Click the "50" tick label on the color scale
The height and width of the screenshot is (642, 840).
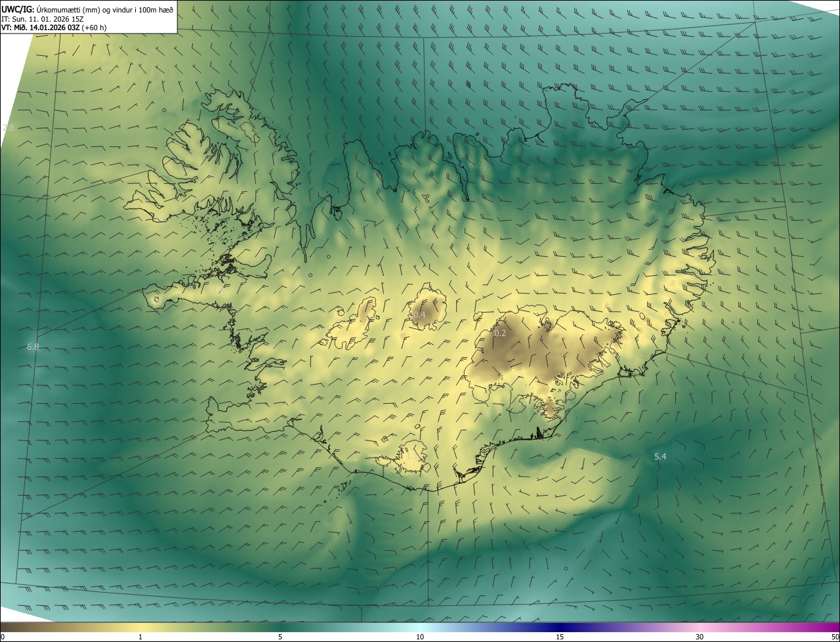[x=835, y=637]
